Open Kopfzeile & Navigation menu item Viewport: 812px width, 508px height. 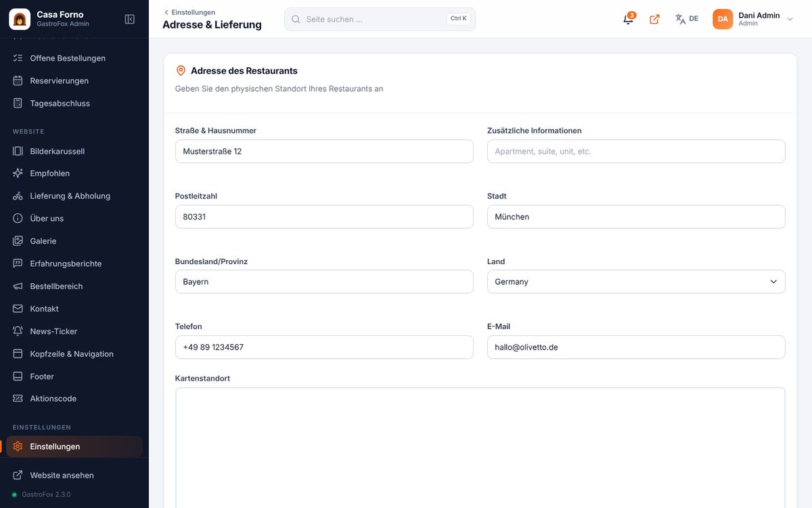pos(74,354)
